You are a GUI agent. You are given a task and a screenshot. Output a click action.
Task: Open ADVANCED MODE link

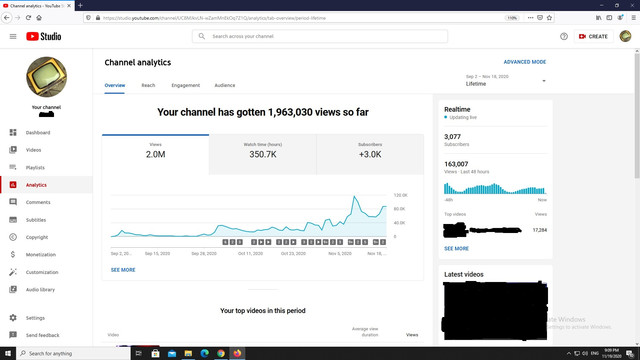pyautogui.click(x=524, y=62)
